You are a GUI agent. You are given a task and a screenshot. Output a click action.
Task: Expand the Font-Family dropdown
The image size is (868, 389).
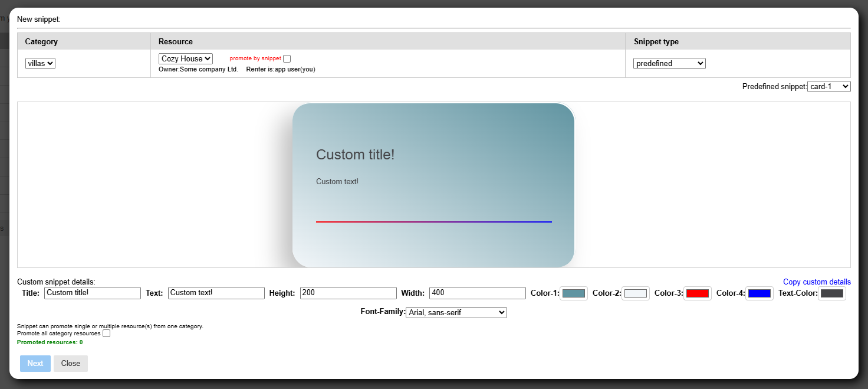point(456,313)
